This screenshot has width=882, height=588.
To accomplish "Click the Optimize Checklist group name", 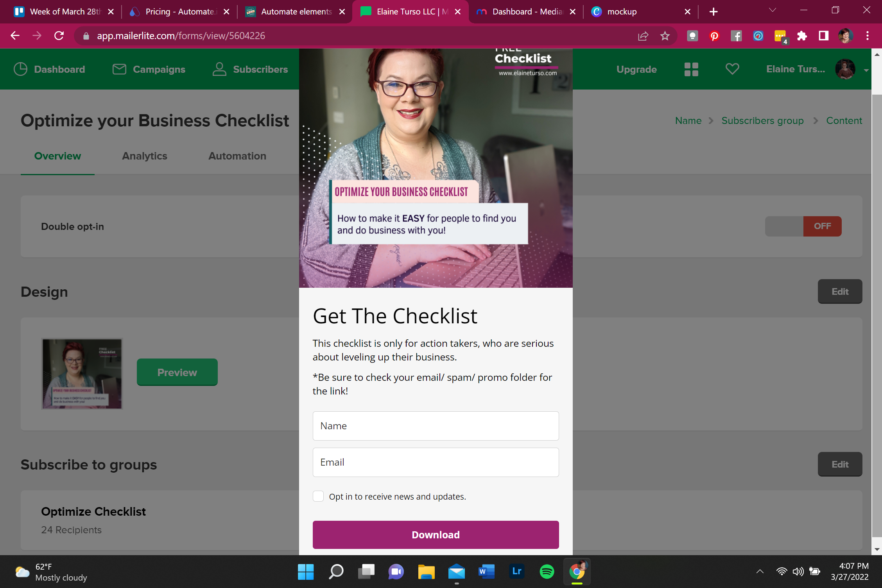I will [x=93, y=511].
